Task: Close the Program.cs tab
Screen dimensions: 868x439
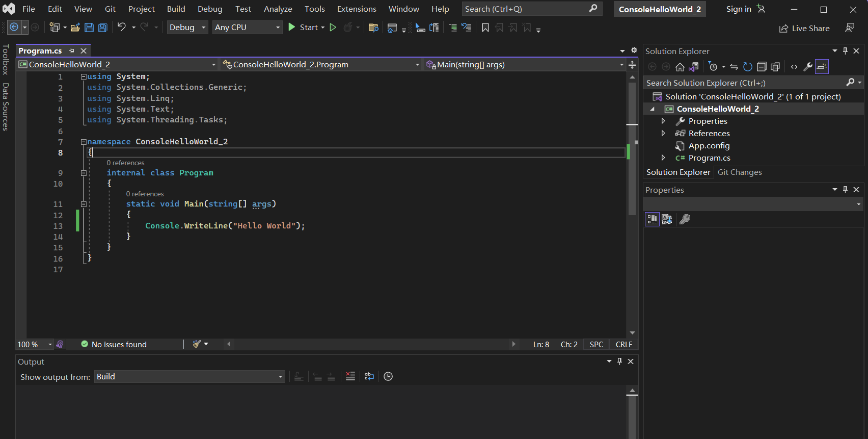Action: pos(84,50)
